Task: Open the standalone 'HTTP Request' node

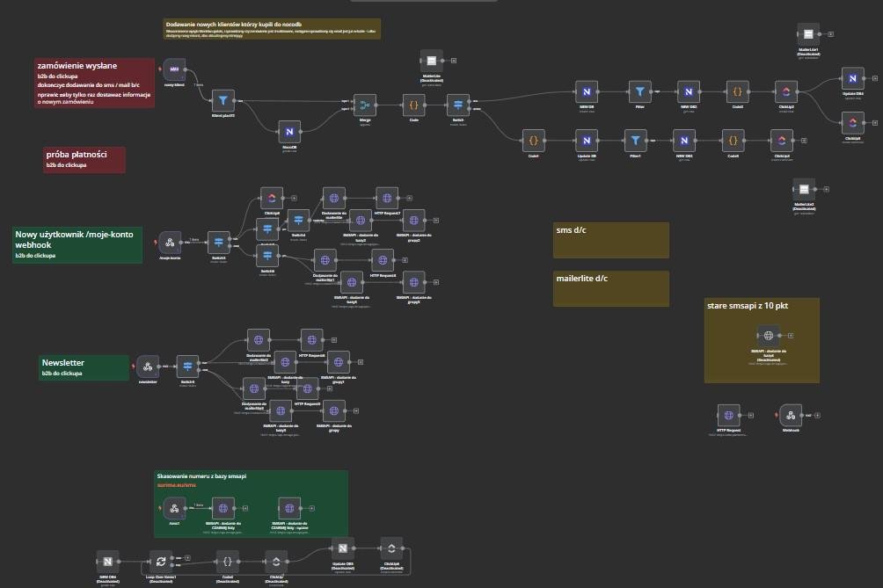Action: 729,415
